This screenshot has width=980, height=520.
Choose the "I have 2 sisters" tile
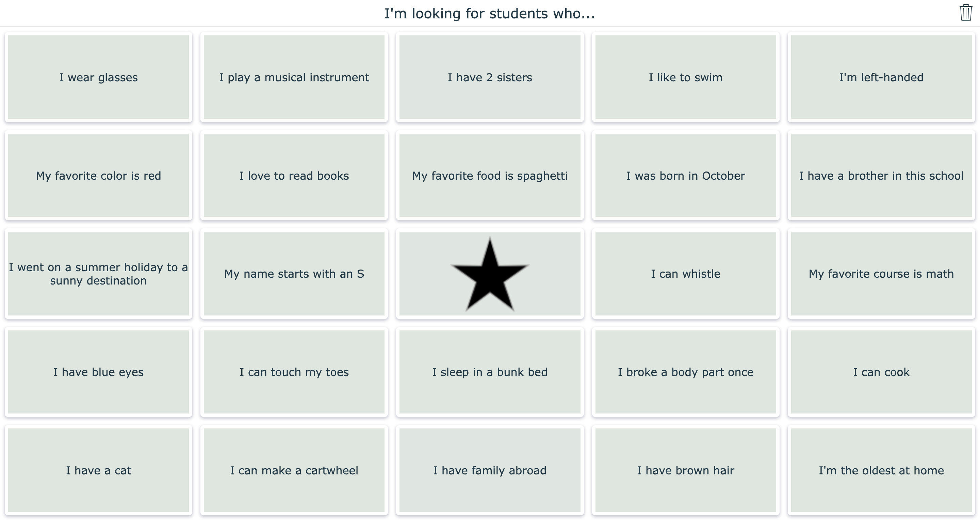tap(490, 77)
